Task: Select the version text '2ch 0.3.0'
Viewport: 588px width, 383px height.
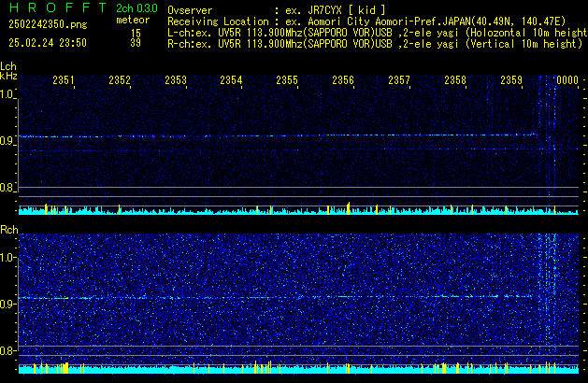Action: point(136,8)
